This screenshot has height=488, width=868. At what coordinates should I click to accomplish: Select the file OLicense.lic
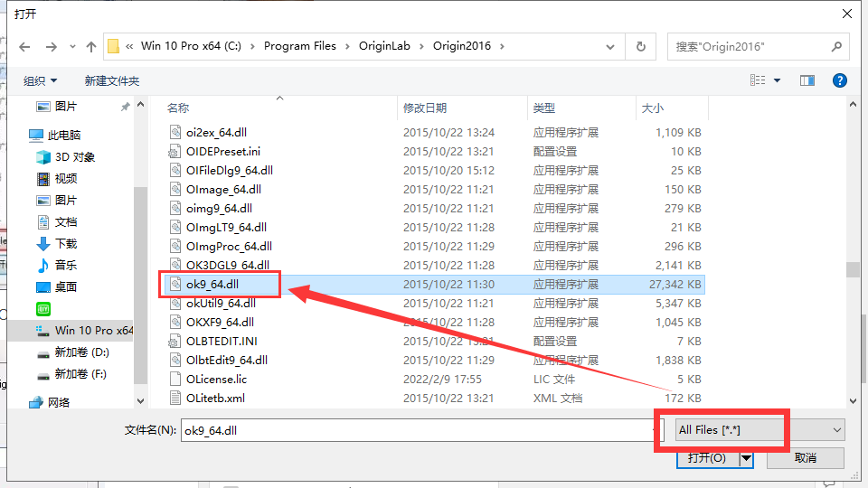[x=216, y=379]
